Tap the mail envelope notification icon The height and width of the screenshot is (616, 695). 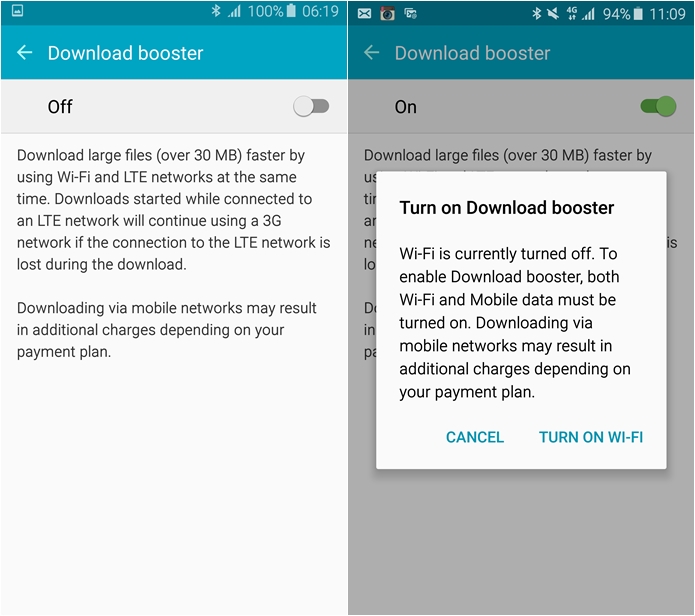[364, 14]
